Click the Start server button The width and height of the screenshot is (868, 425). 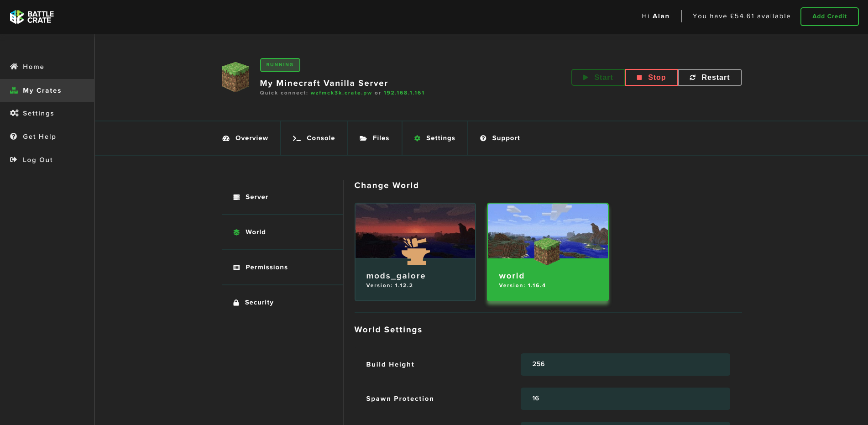598,78
